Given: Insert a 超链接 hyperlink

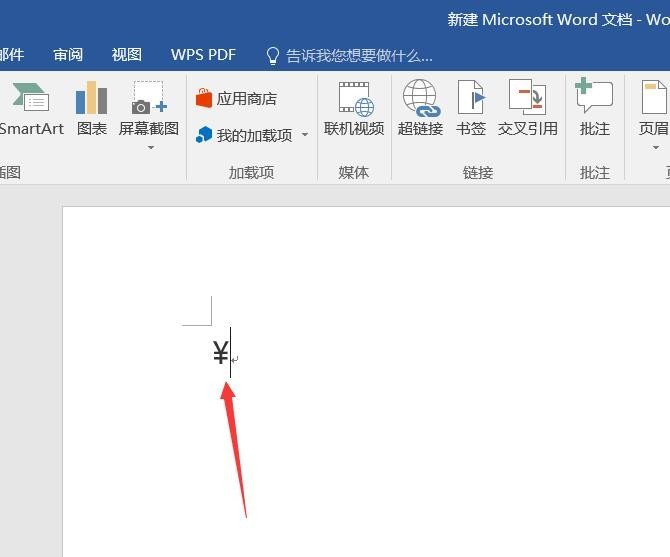Looking at the screenshot, I should (x=420, y=109).
